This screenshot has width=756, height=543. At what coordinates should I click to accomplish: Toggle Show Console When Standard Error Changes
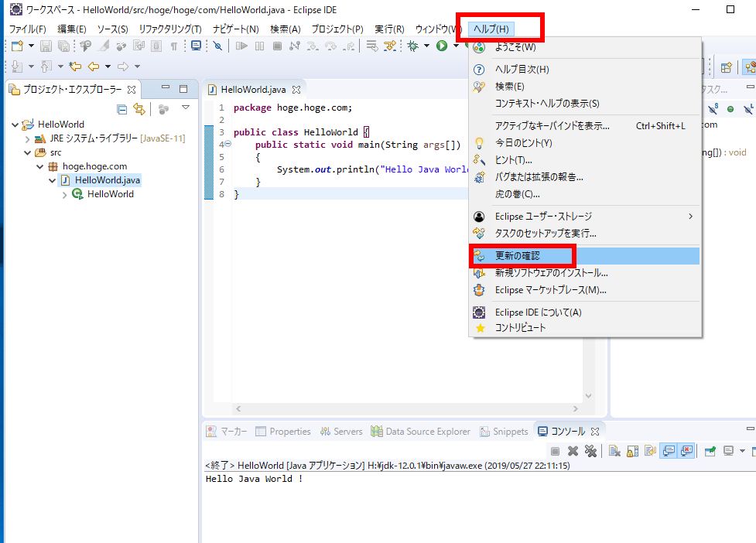coord(686,451)
